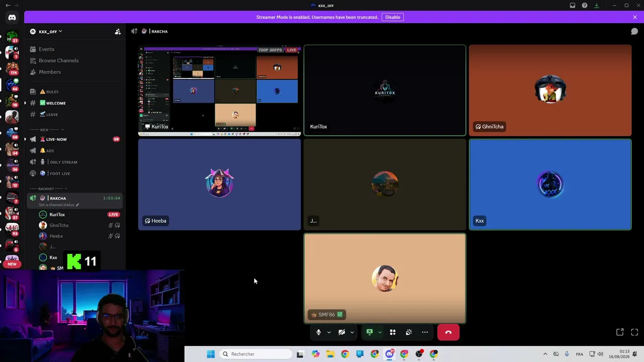Open the server with 93 badge

[12, 228]
